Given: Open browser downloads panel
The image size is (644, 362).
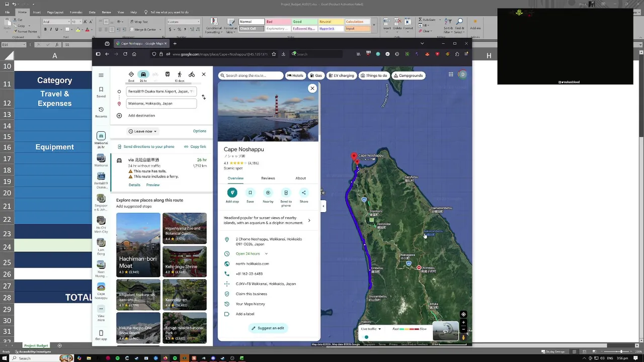Looking at the screenshot, I should pos(283,54).
